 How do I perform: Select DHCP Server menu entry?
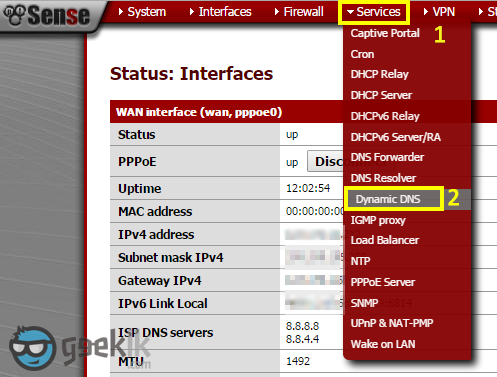381,95
